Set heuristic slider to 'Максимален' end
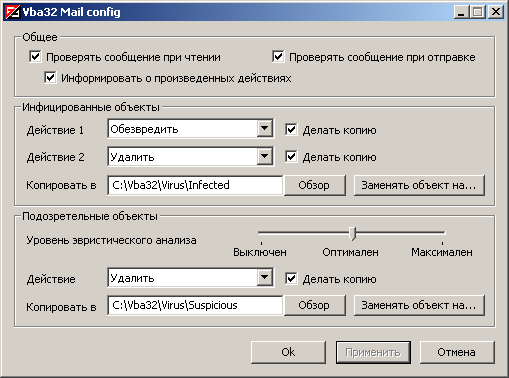This screenshot has height=378, width=509. [443, 233]
